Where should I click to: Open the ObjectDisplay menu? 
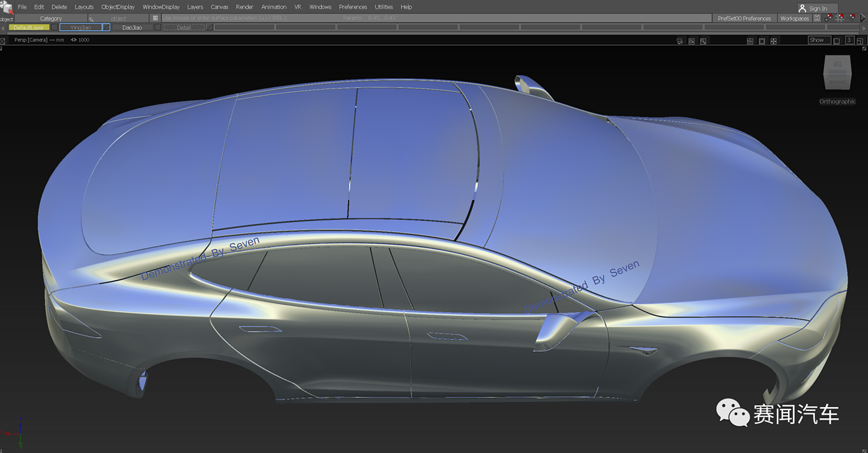118,7
